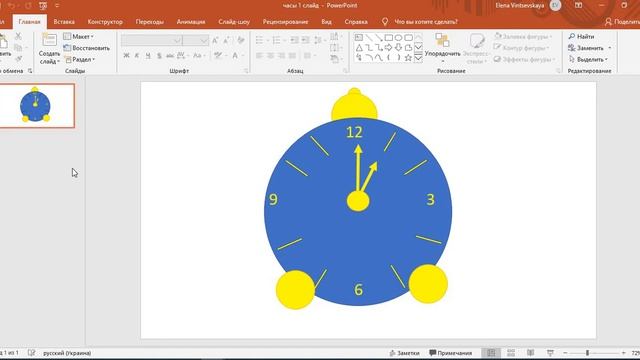Align text left in Абзац group
This screenshot has height=360, width=640.
tap(259, 56)
